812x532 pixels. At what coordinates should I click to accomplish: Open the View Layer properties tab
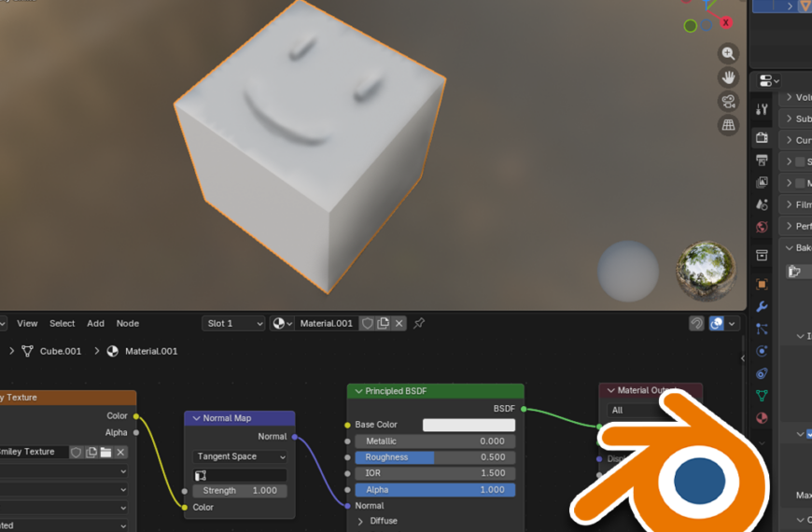[762, 182]
